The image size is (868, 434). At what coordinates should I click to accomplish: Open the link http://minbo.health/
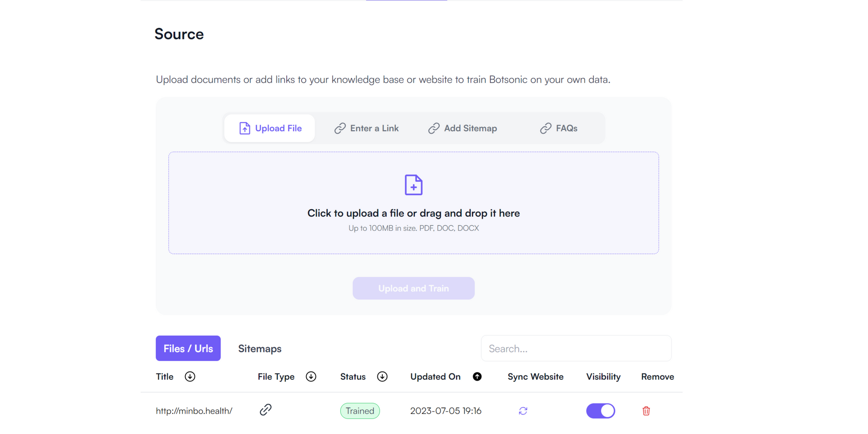pos(194,411)
